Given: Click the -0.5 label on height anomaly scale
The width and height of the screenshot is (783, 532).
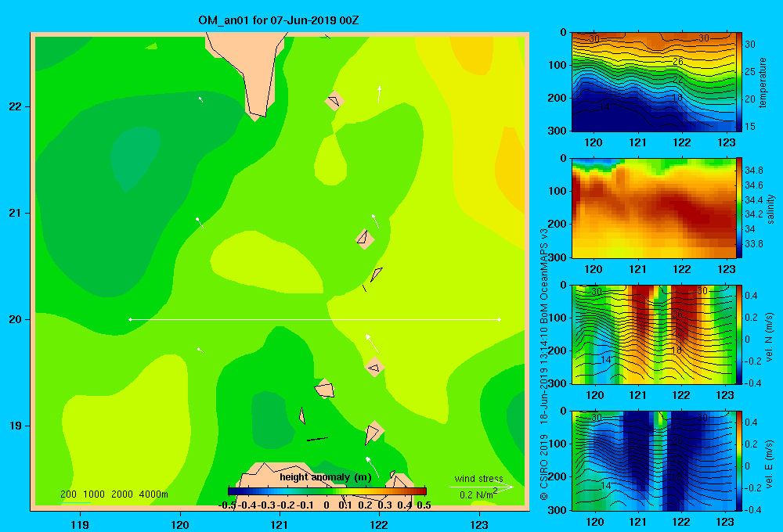Looking at the screenshot, I should pos(227,505).
